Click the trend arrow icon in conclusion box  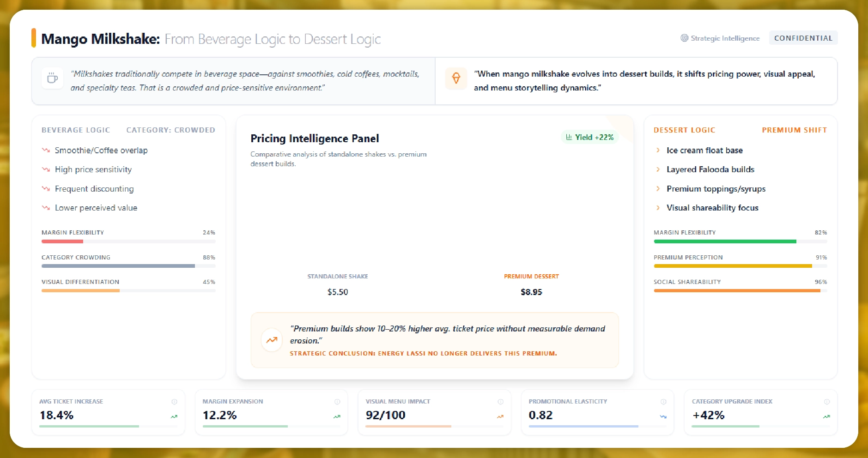pos(272,340)
